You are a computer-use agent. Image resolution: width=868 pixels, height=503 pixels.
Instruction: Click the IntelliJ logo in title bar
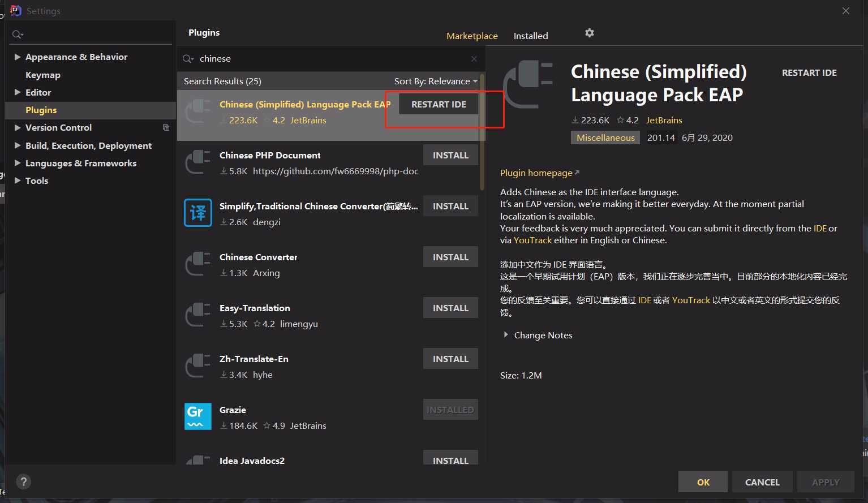(16, 11)
